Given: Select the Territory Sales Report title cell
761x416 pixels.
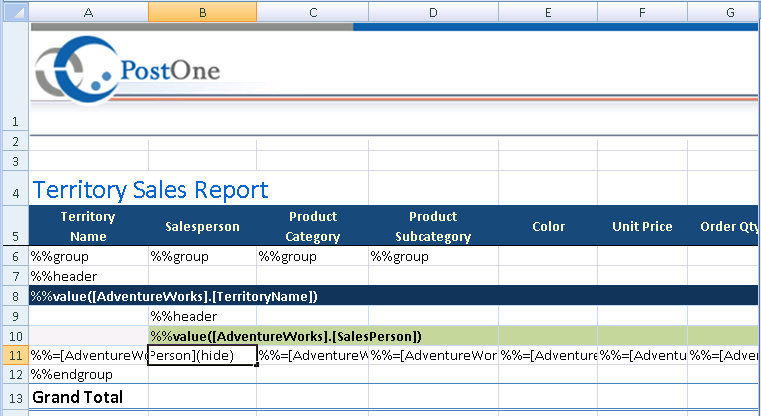Looking at the screenshot, I should pyautogui.click(x=150, y=189).
